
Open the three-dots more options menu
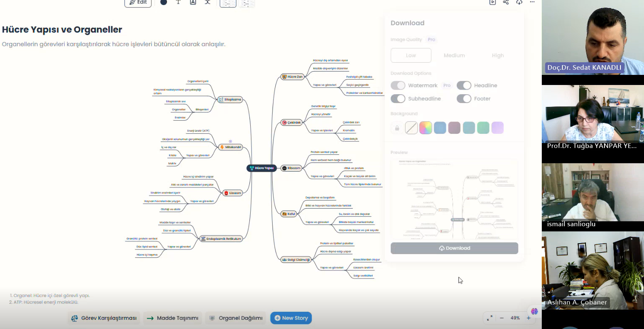pyautogui.click(x=532, y=3)
